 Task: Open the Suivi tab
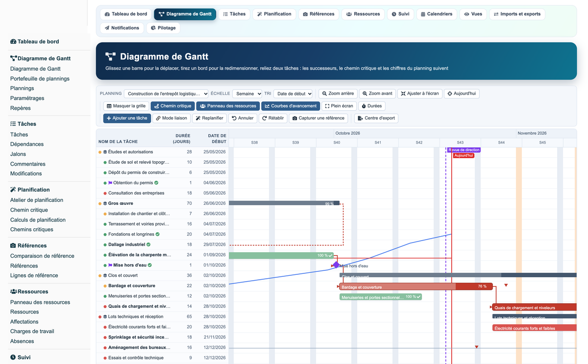tap(400, 14)
